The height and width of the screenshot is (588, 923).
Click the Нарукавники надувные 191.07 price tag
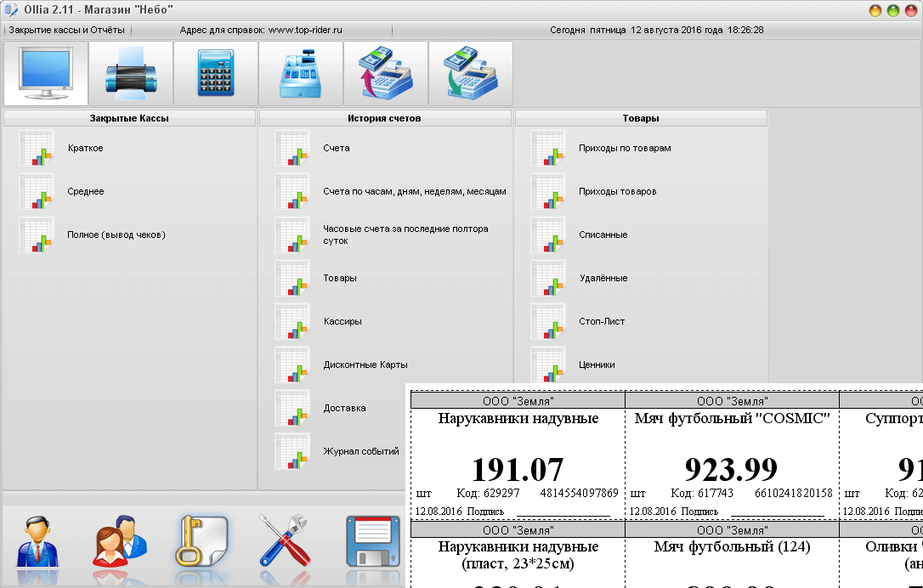[518, 455]
